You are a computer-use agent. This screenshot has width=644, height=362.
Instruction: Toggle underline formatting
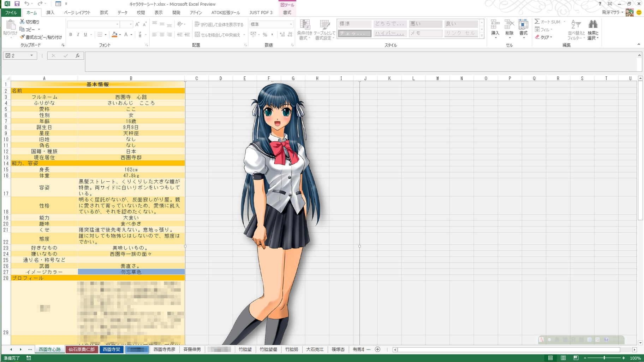point(85,35)
